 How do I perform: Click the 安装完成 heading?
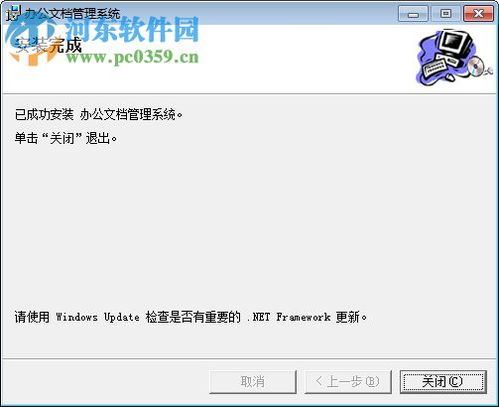pos(49,45)
